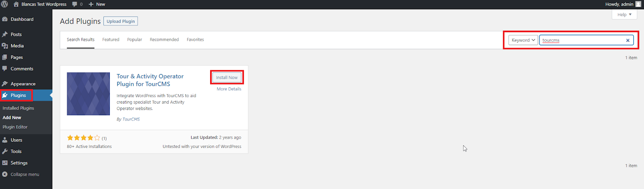Click the '80+ Active Installations' text
644x189 pixels.
tap(89, 147)
